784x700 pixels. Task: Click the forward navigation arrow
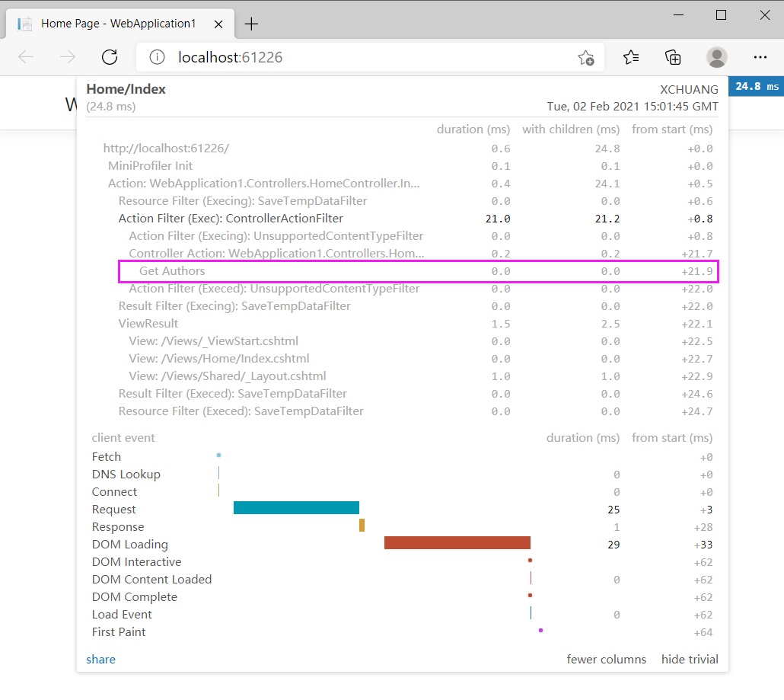[67, 57]
